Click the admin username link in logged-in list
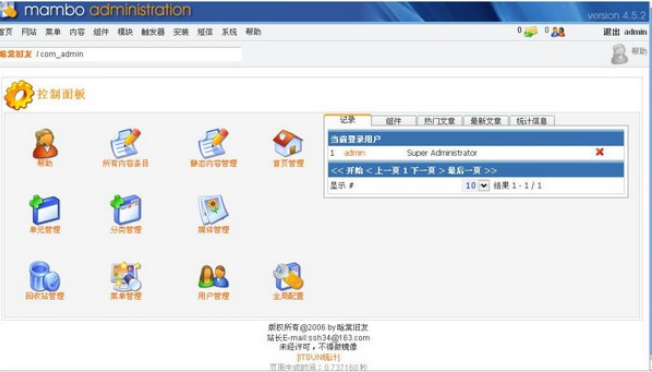The height and width of the screenshot is (372, 652). 354,153
